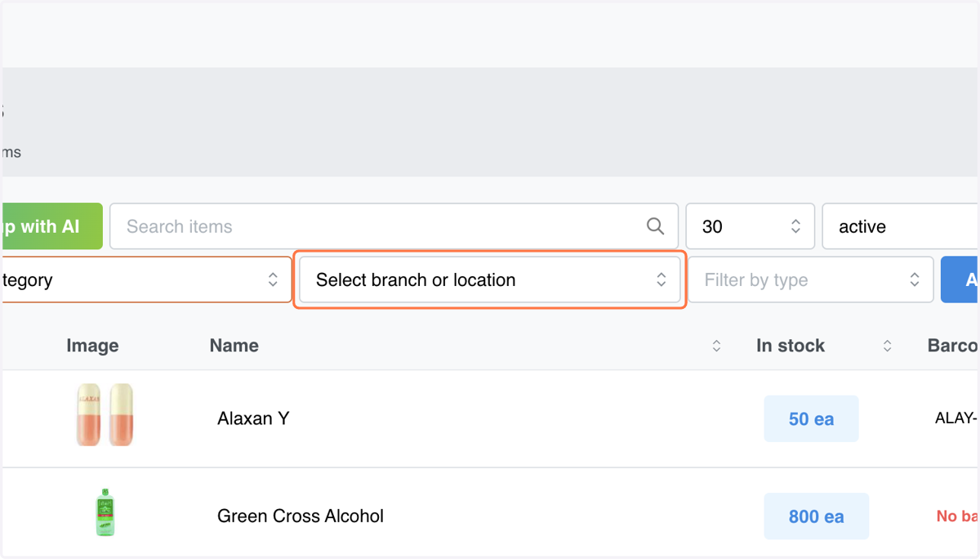Focus the Search items field
This screenshot has width=980, height=559.
point(394,226)
